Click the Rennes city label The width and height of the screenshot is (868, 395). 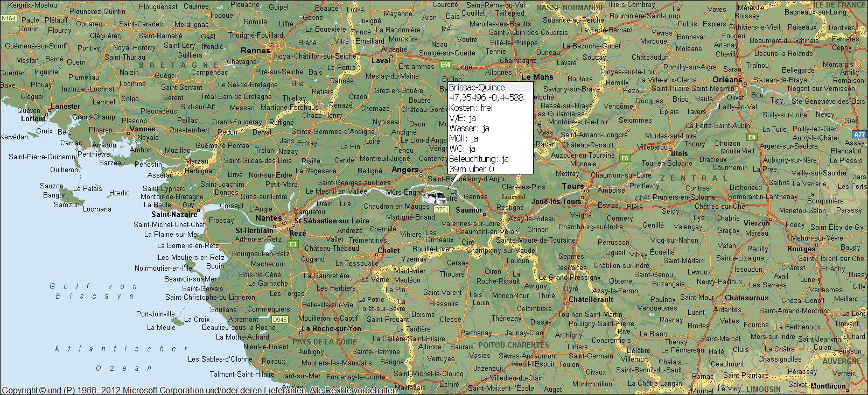[255, 51]
